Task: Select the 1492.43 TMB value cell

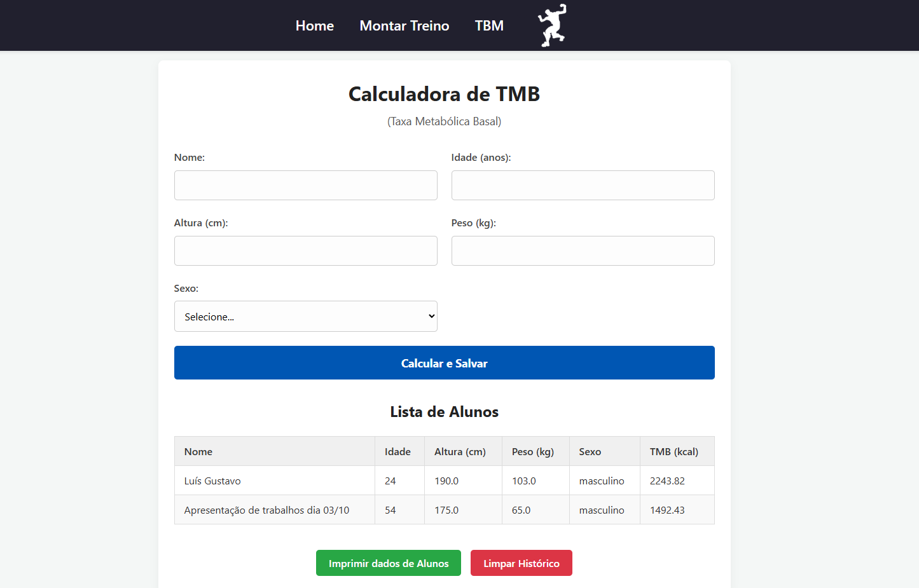Action: (x=667, y=510)
